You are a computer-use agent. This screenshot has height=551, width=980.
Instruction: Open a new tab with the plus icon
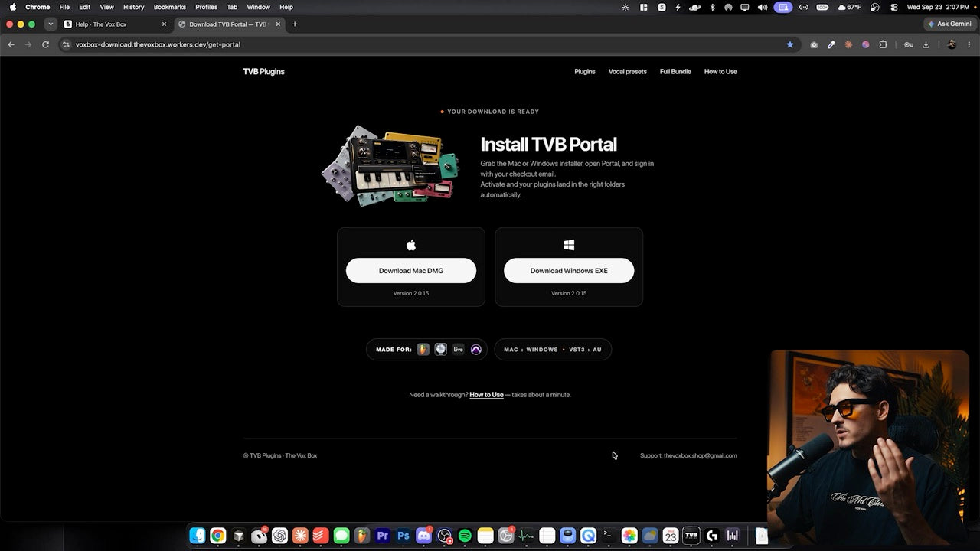pos(295,24)
